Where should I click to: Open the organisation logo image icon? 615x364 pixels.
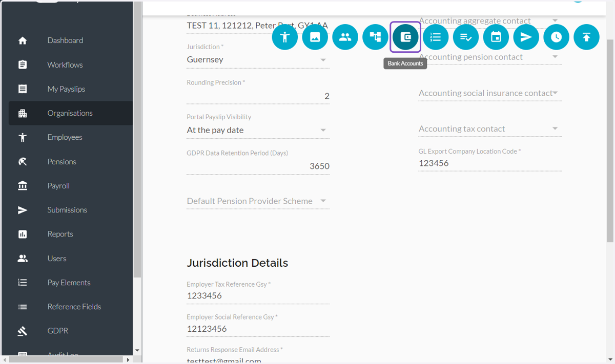point(315,37)
